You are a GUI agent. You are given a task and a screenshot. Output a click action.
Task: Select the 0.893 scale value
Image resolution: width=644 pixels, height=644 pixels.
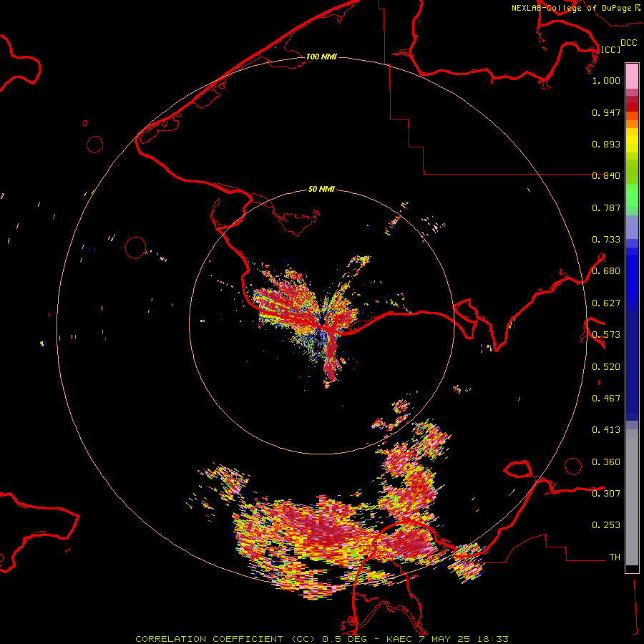[x=606, y=144]
